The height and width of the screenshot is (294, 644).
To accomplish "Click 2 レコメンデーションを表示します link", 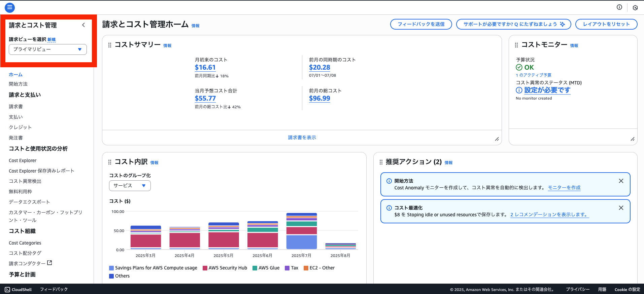I will pos(549,215).
